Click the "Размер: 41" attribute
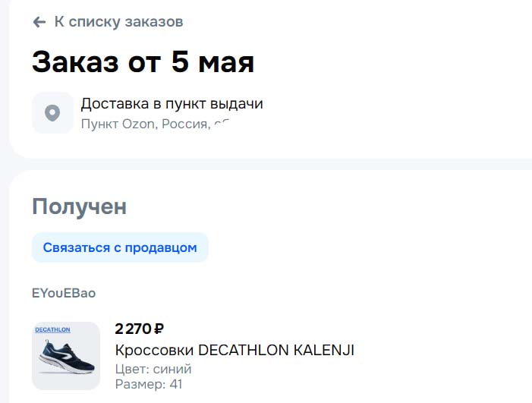Image resolution: width=532 pixels, height=403 pixels. [x=148, y=384]
